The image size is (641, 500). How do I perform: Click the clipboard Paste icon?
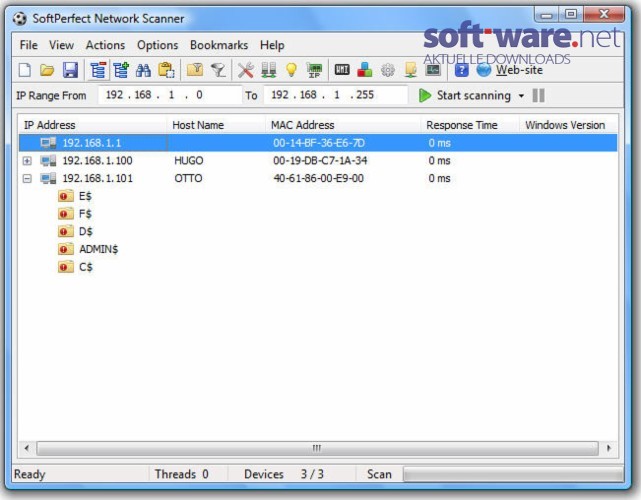166,70
